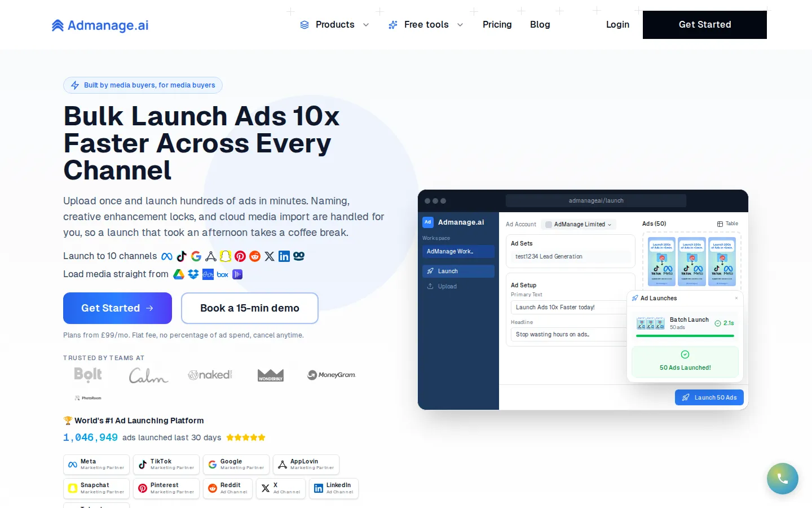Click the AppLovin icon in channels row
The height and width of the screenshot is (508, 812).
[x=211, y=256]
